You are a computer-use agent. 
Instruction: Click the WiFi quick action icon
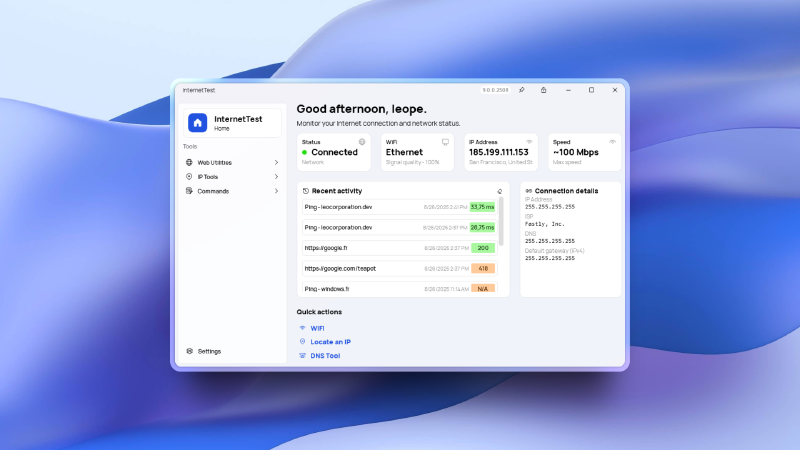pos(303,328)
